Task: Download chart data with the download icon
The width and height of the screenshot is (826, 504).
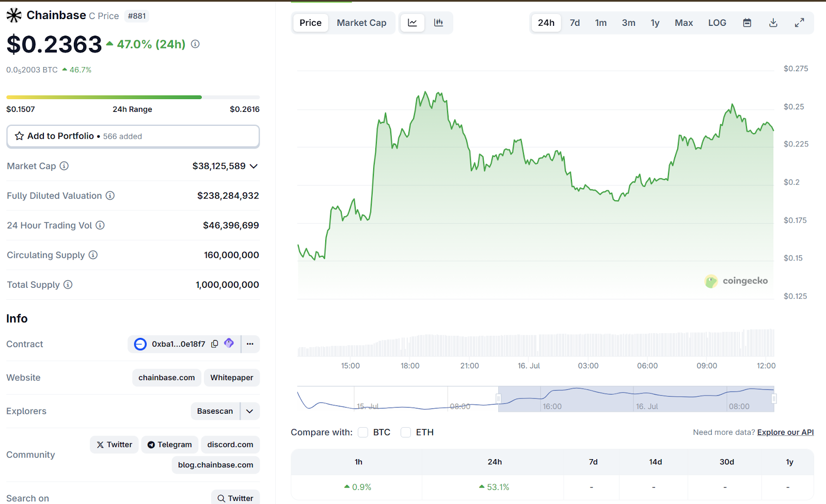Action: [x=773, y=23]
